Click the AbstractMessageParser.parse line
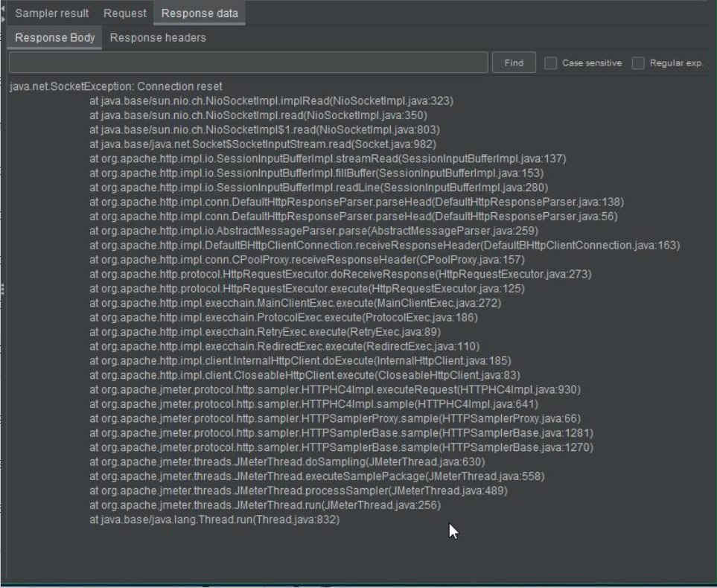The image size is (717, 588). click(314, 231)
